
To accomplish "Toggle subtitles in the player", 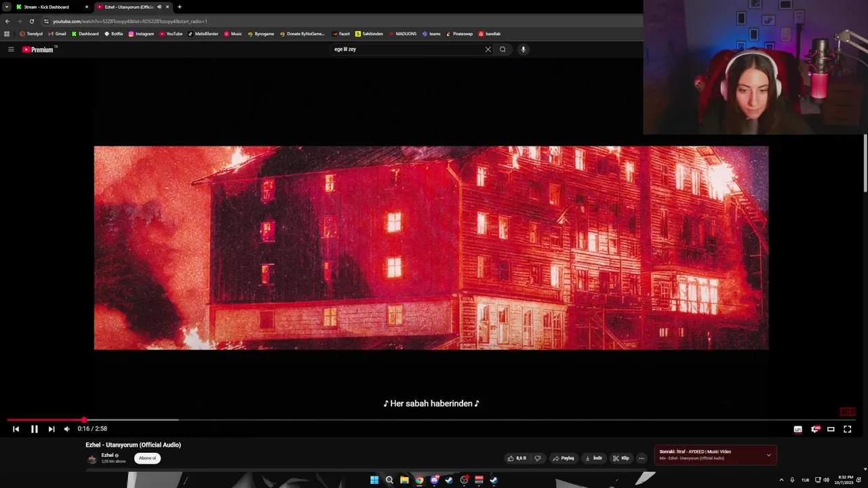I will click(798, 429).
